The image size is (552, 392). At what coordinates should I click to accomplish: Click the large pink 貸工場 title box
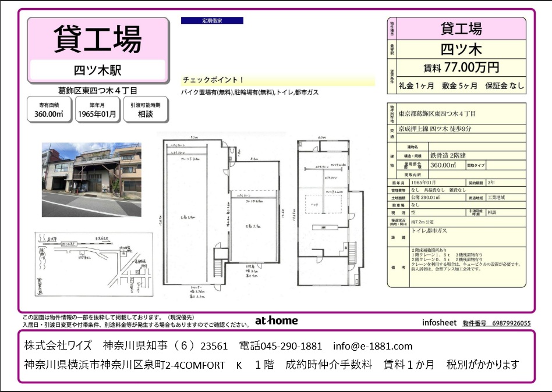(98, 40)
